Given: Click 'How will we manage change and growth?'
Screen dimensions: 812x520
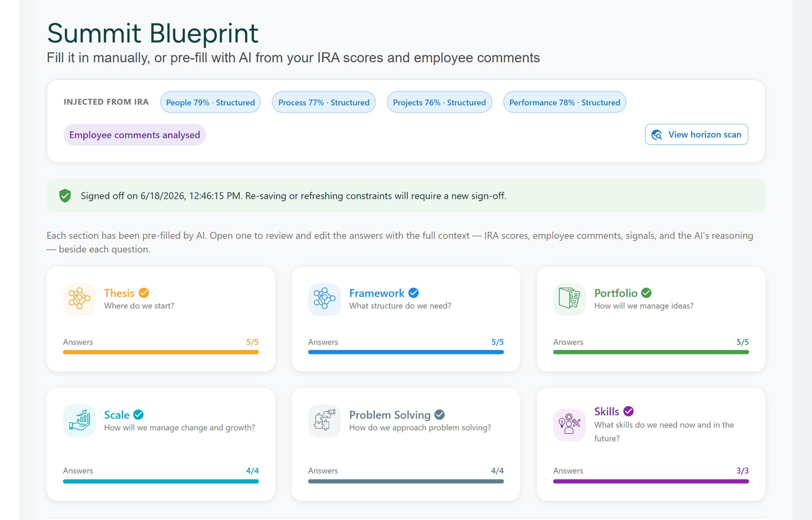Looking at the screenshot, I should coord(180,428).
